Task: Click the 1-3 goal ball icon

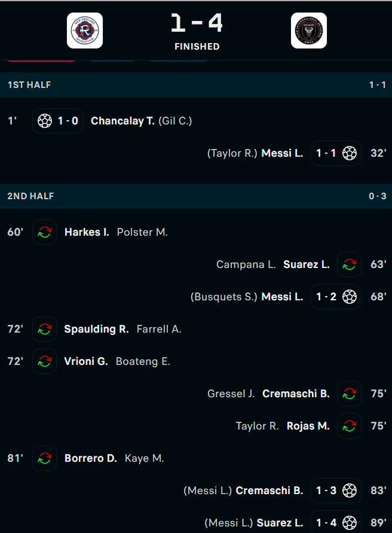Action: coord(350,491)
